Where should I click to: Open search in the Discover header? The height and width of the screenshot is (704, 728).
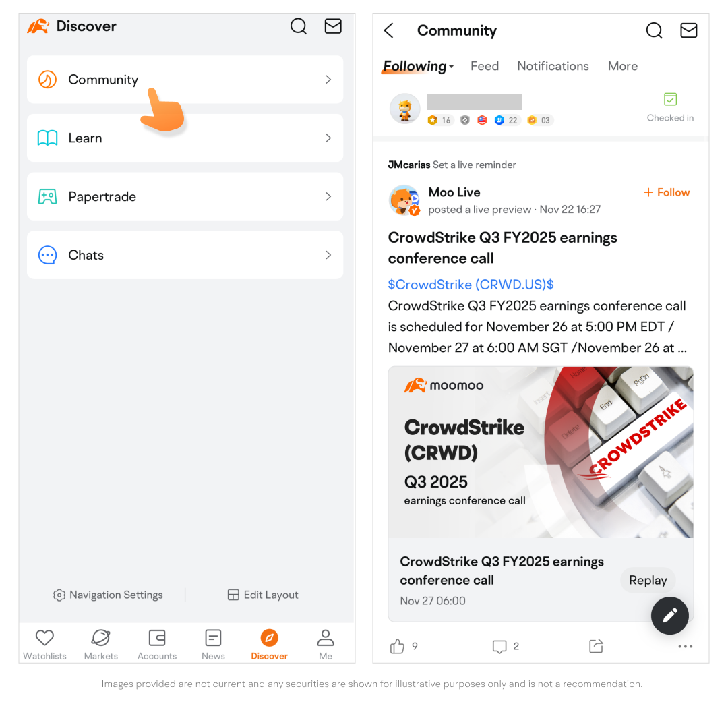298,26
